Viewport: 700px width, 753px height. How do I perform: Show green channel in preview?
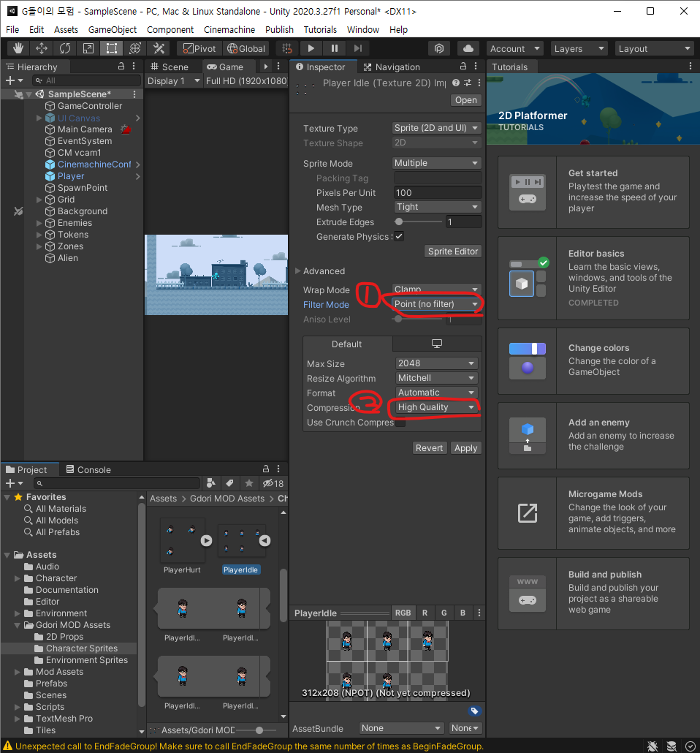point(444,613)
